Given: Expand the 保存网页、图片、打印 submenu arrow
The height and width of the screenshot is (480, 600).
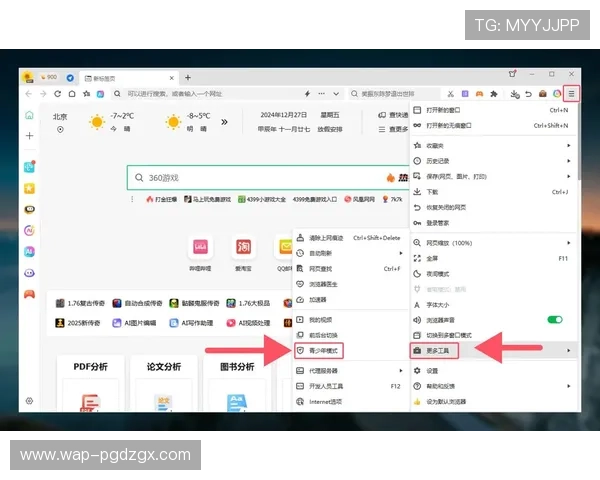Looking at the screenshot, I should point(569,176).
